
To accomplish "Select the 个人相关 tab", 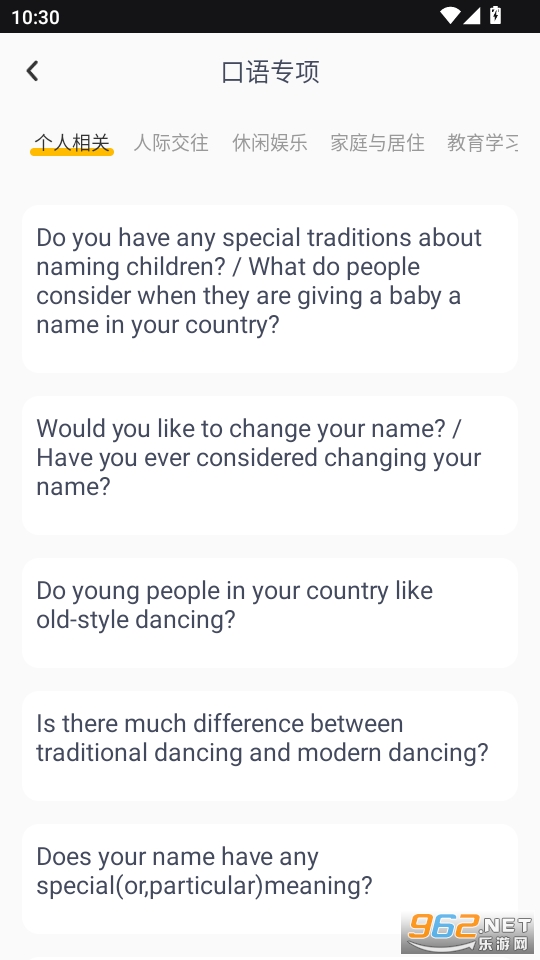I will [72, 143].
